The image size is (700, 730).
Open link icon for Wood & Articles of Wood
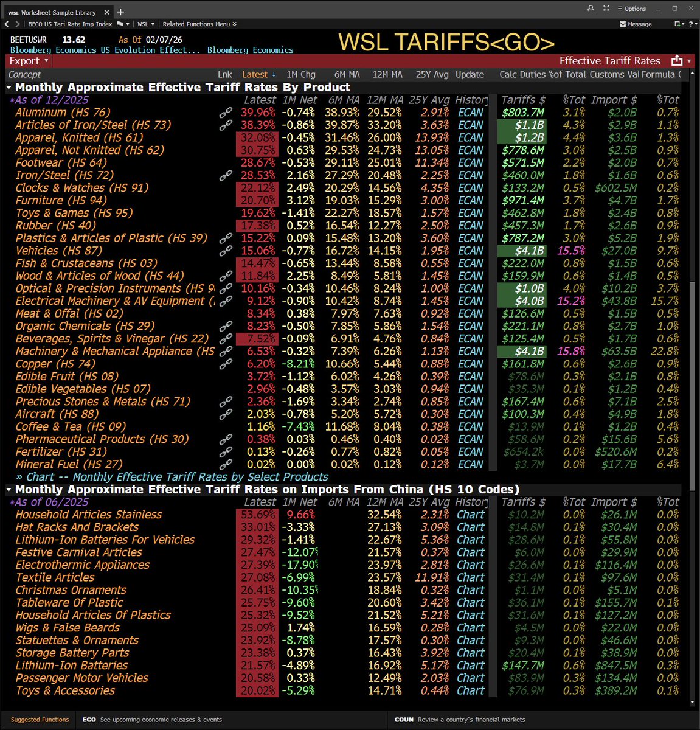(226, 276)
